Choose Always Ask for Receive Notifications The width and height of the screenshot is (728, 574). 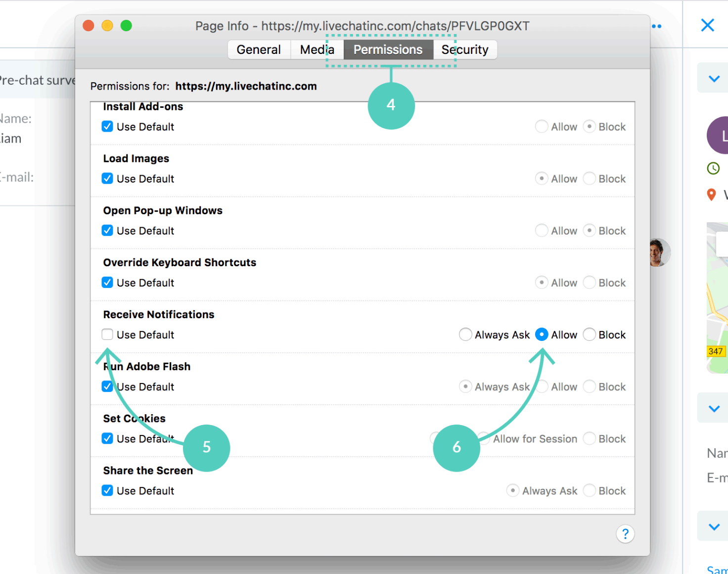(x=465, y=335)
